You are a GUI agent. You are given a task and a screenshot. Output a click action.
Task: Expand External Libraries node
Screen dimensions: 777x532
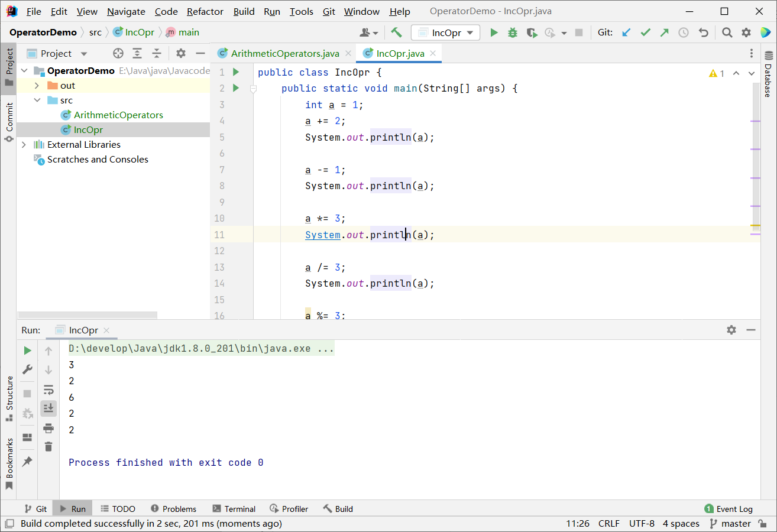24,145
